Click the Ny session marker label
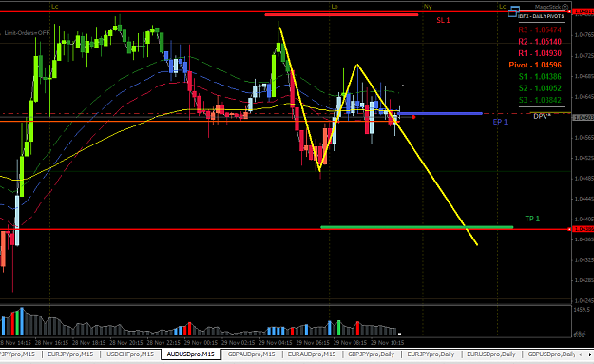Screen dimensions: 594x364 [428, 7]
